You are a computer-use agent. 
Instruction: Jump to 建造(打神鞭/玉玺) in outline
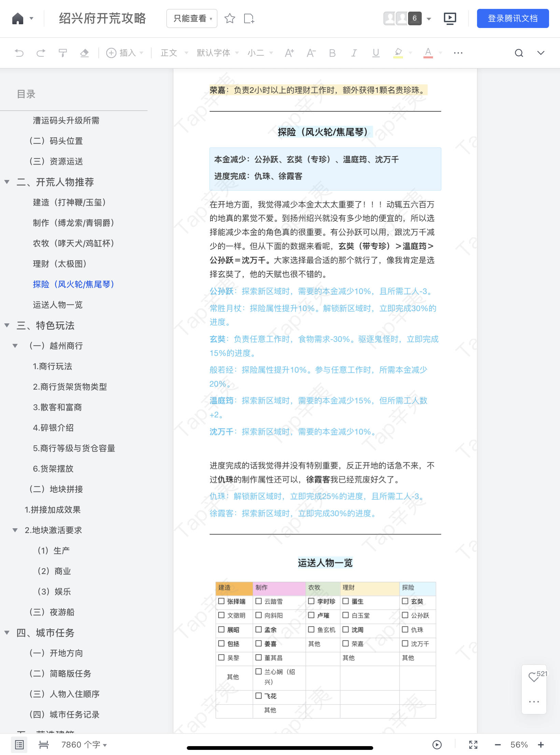point(70,202)
